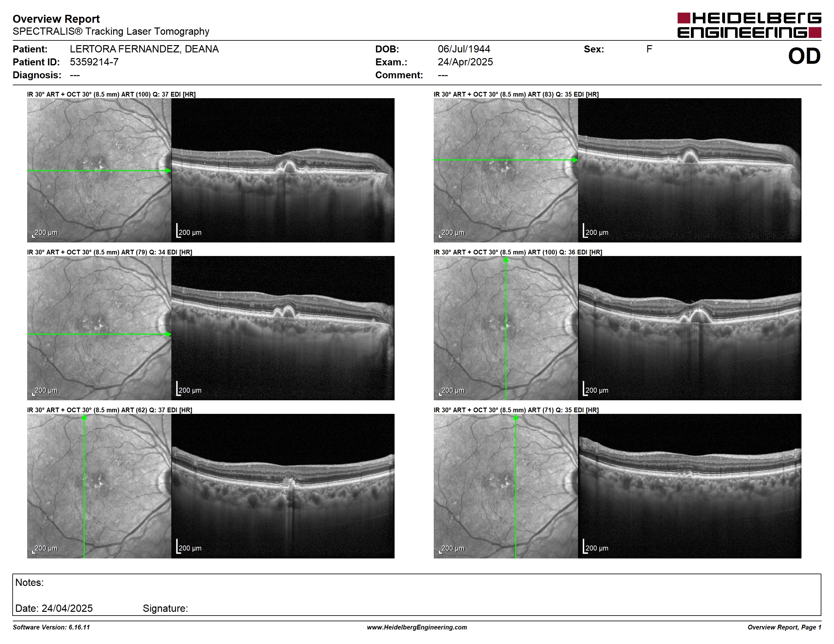Click the green scan arrowhead on the ART (100) Q: 37 fundus

point(168,170)
